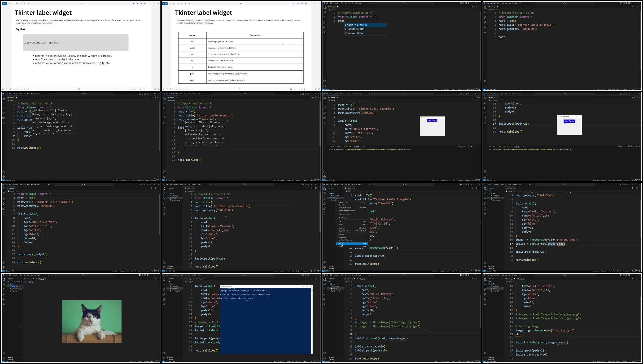Click New Folder icon in cat image frame

(x=17, y=282)
